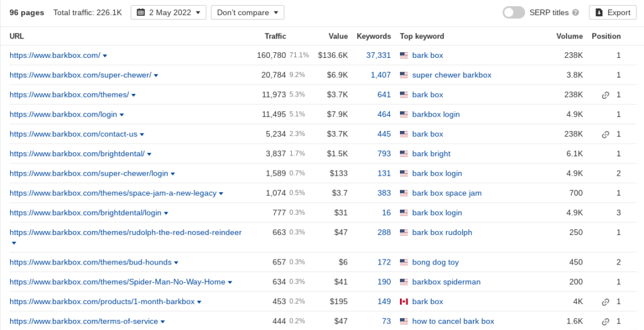This screenshot has height=330, width=644.
Task: Click the US flag beside super chewer barkbox
Action: click(404, 75)
